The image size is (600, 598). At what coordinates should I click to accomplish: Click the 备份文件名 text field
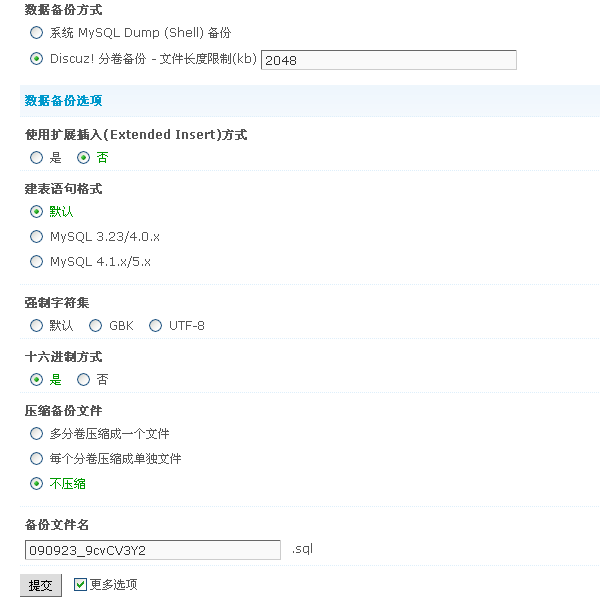(x=152, y=550)
